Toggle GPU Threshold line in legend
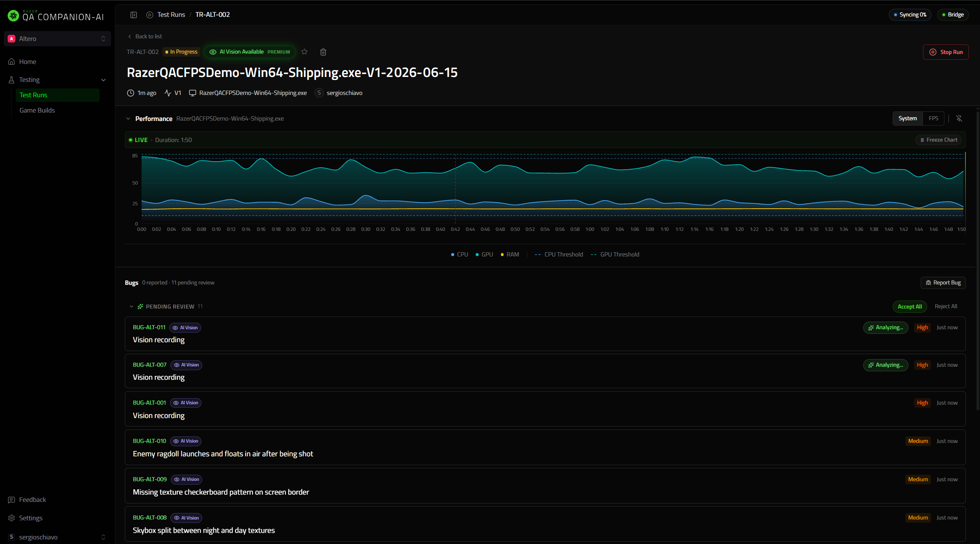980x544 pixels. pos(615,255)
